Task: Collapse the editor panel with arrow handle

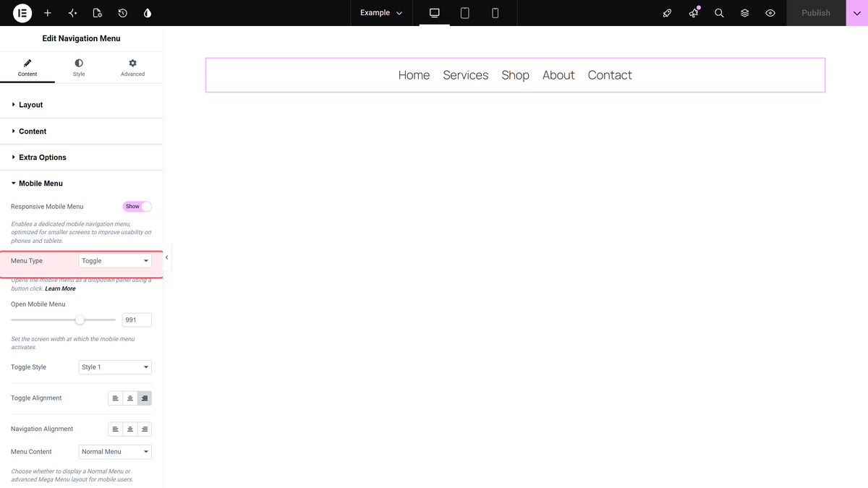Action: click(x=167, y=257)
